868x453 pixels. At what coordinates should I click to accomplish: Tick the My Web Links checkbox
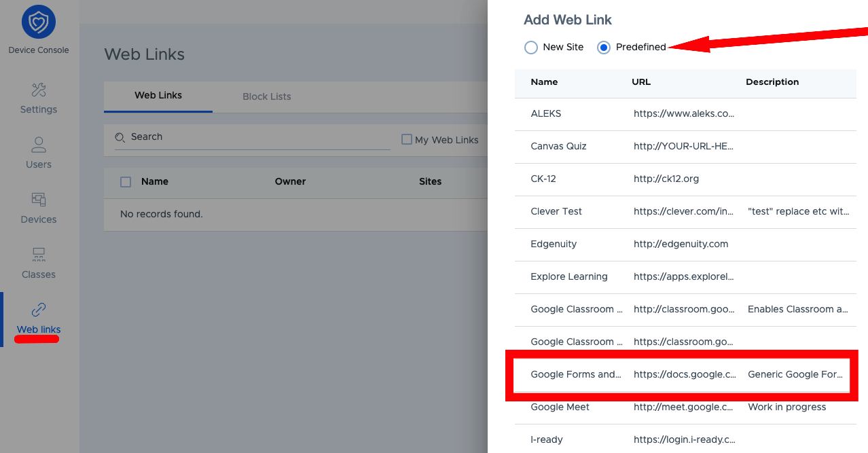(x=407, y=139)
